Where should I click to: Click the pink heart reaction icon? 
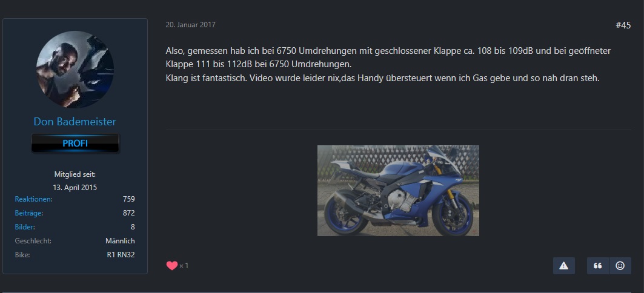click(171, 266)
